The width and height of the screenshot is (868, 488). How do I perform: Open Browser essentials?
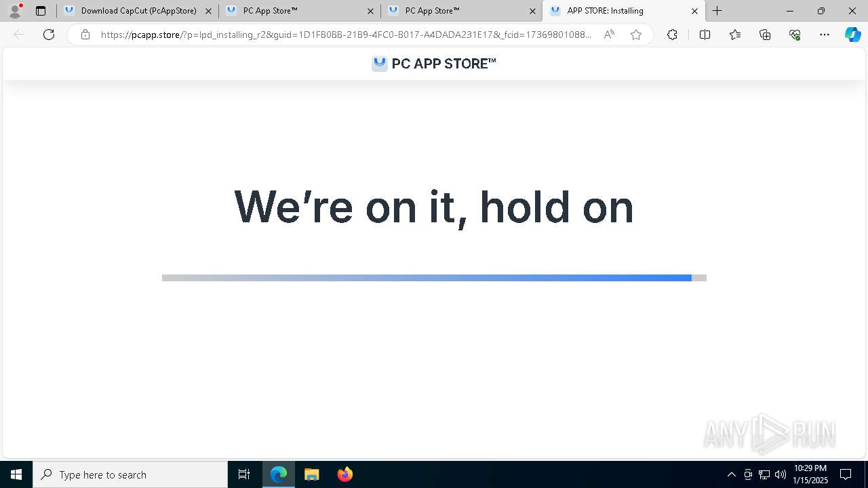click(795, 35)
